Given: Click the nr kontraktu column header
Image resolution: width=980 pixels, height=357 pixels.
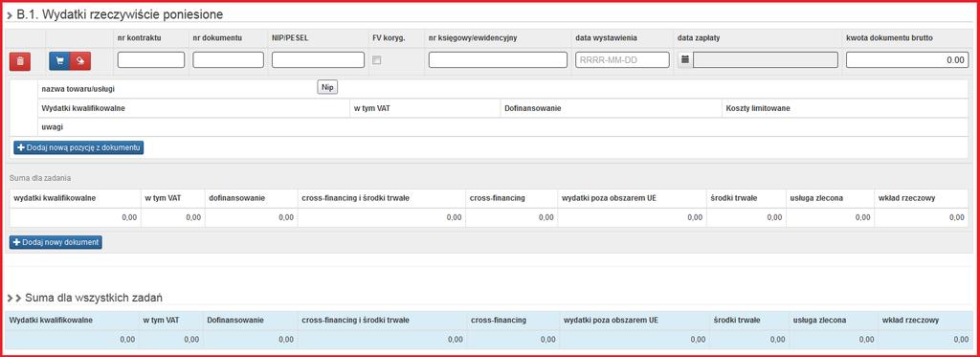Looking at the screenshot, I should [x=140, y=37].
